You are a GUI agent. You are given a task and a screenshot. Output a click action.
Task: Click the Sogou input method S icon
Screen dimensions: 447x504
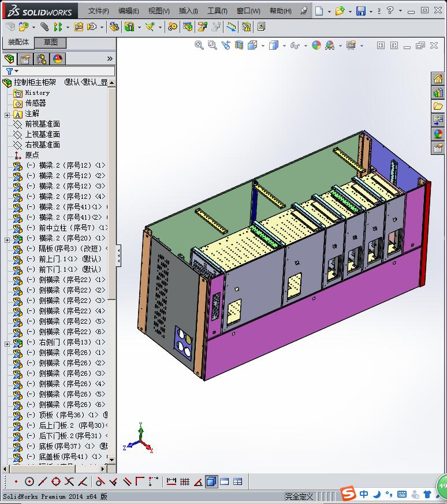[348, 493]
